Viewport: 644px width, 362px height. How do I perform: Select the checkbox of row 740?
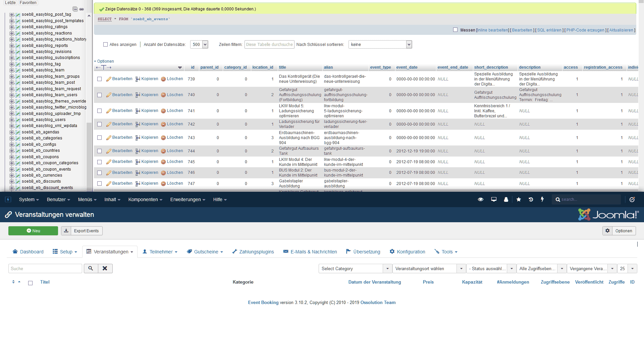point(99,95)
